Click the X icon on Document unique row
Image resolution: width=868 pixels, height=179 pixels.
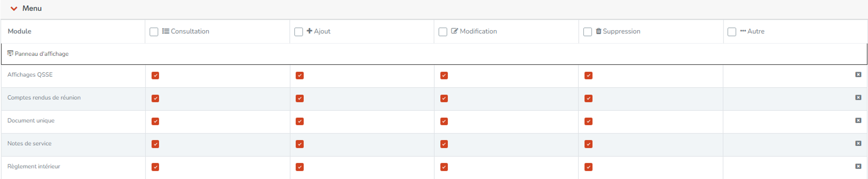[x=858, y=121]
